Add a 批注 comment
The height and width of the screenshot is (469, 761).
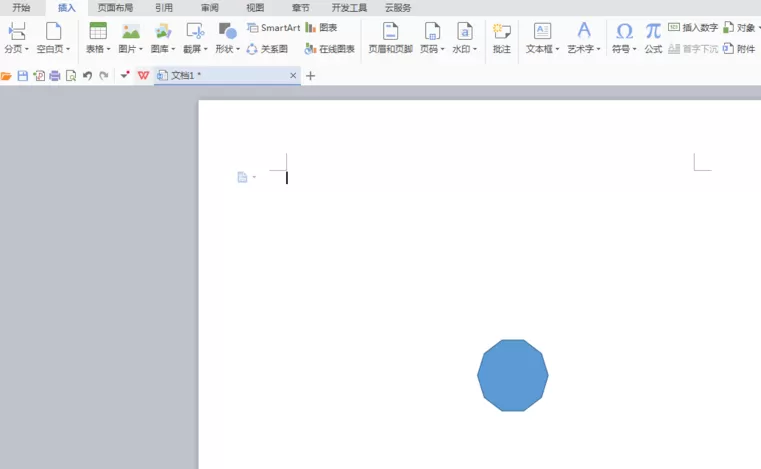(x=501, y=38)
